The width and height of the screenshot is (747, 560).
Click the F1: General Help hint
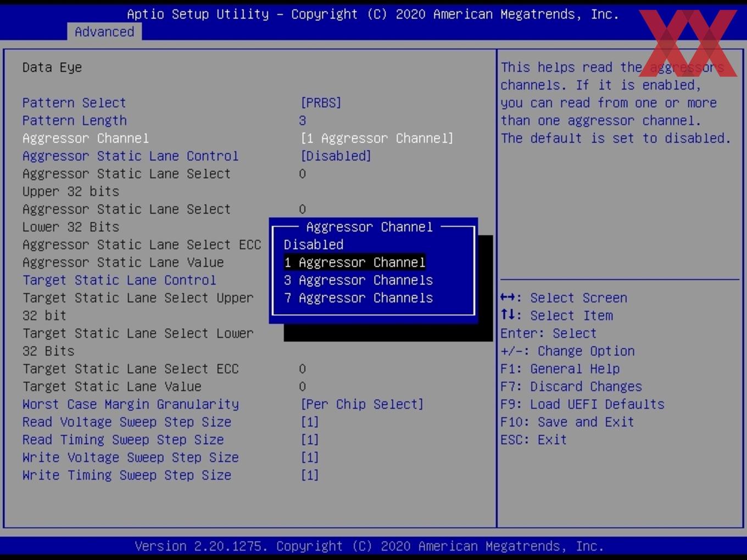[560, 369]
